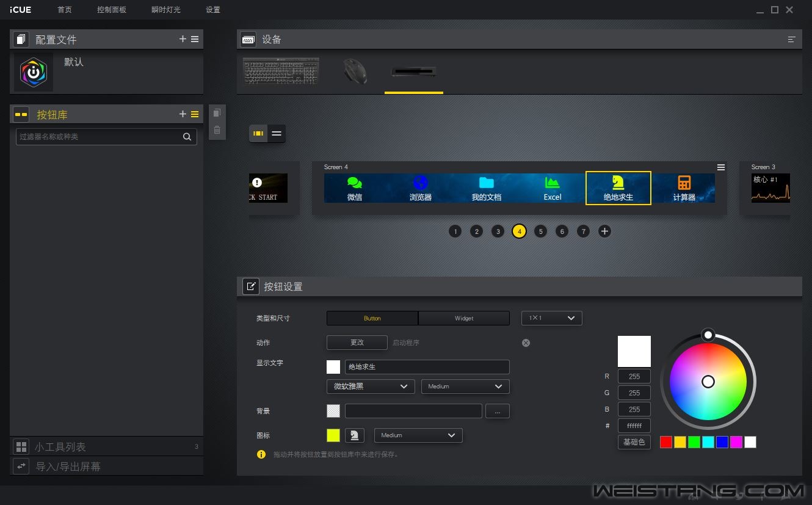812x505 pixels.
Task: Open the 瞬时灯光 menu
Action: pos(166,10)
